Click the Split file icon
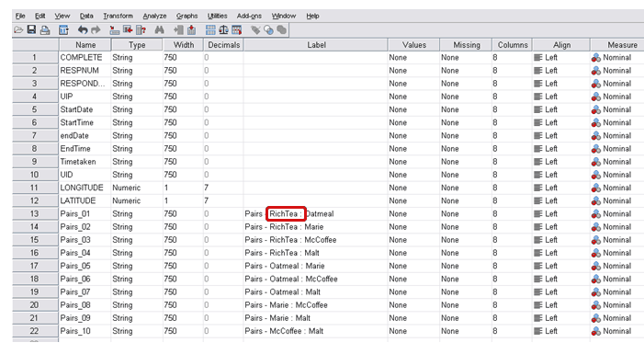644x354 pixels. [210, 30]
